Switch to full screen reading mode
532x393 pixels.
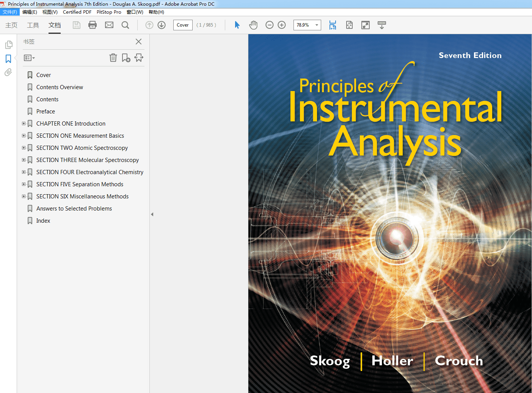[x=365, y=25]
